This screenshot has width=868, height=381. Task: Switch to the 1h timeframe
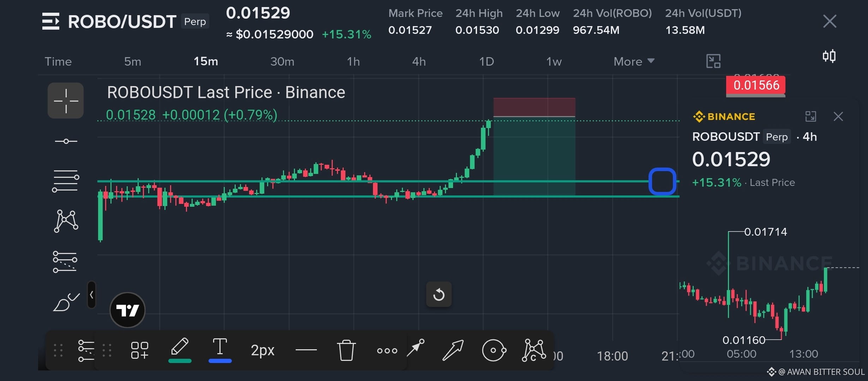point(353,62)
